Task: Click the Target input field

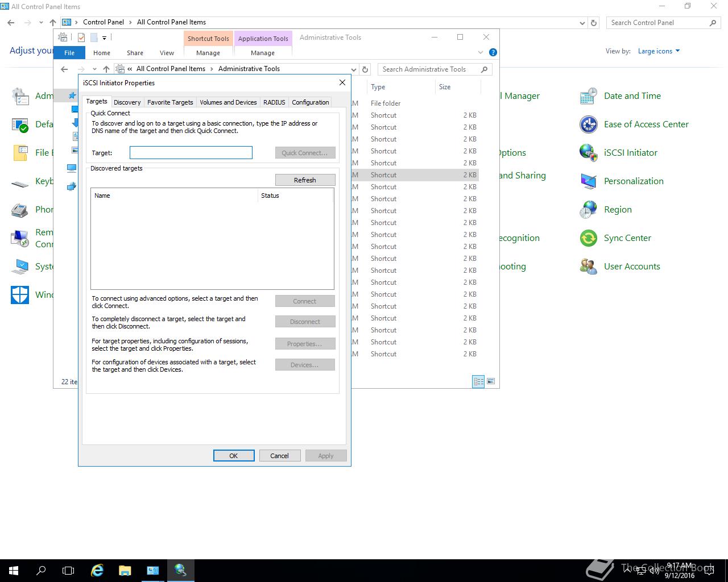Action: (191, 152)
